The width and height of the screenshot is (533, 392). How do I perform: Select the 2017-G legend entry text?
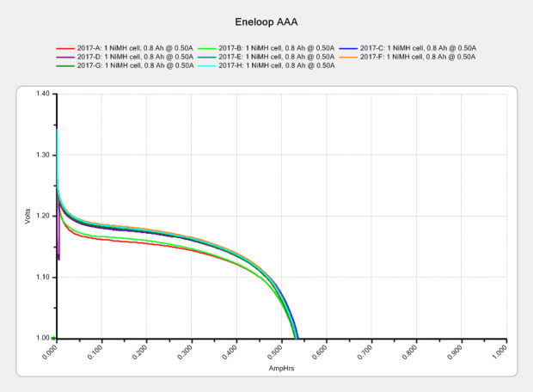[135, 65]
